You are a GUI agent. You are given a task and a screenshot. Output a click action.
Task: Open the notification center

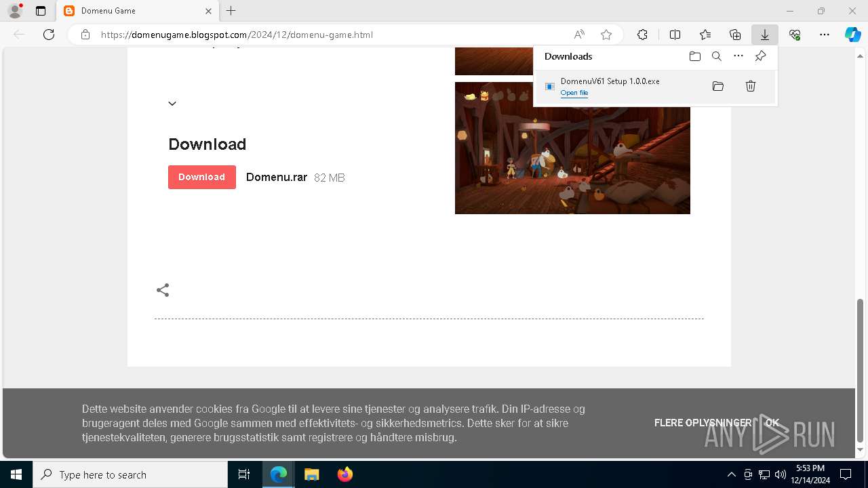[846, 474]
